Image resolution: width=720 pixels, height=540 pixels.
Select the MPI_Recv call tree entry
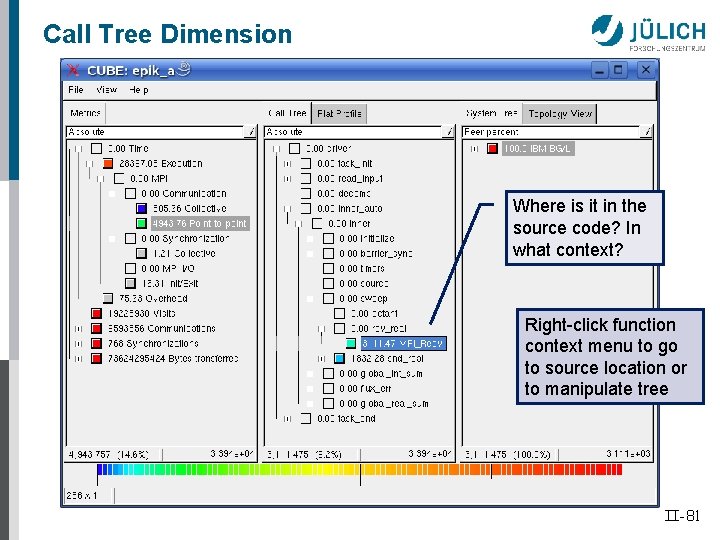(x=403, y=343)
